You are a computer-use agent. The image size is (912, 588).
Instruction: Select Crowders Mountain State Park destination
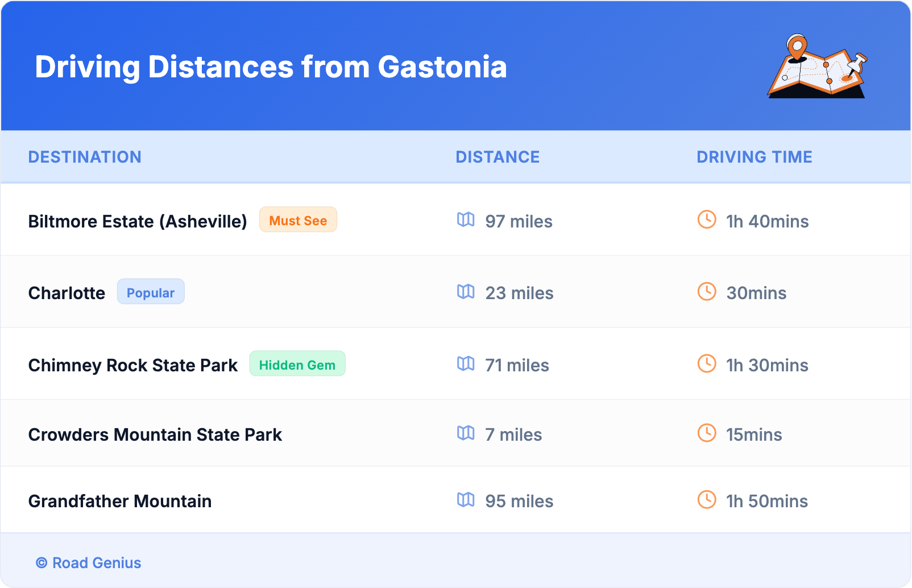(155, 435)
